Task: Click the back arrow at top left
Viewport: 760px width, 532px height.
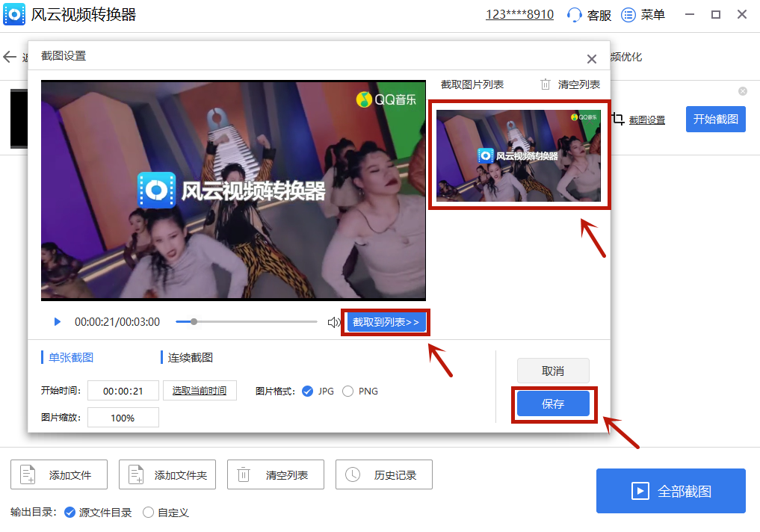Action: (10, 57)
